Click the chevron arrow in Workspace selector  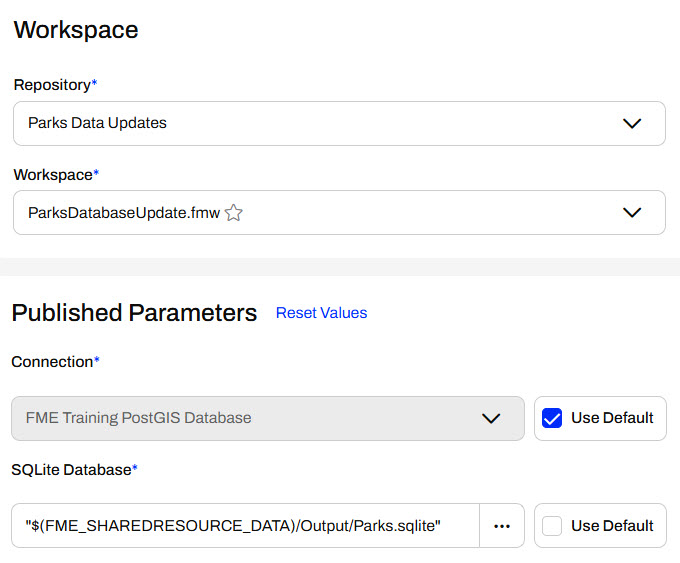click(632, 212)
